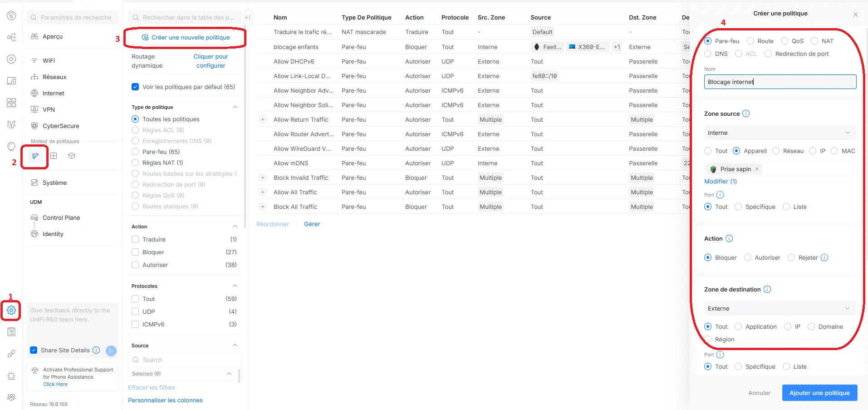Open the Zone de destination Externe dropdown
Image resolution: width=868 pixels, height=410 pixels.
(x=780, y=308)
